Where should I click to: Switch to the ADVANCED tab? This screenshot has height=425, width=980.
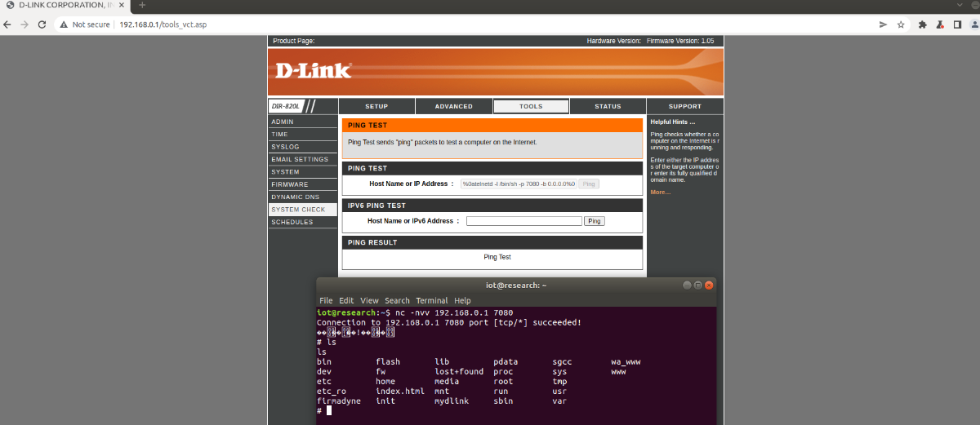[454, 106]
